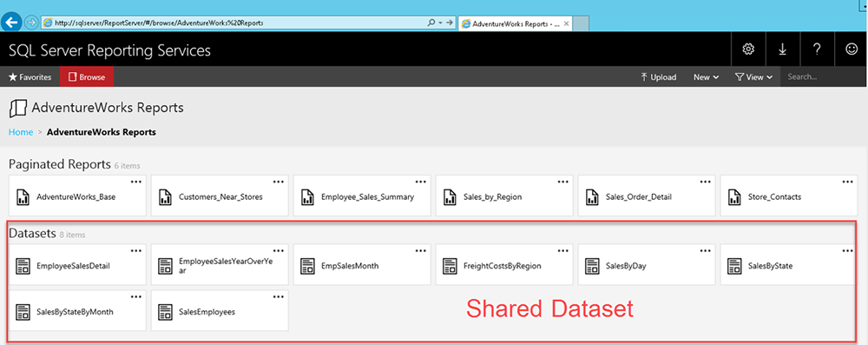Click the smiley feedback icon
868x345 pixels.
[x=851, y=50]
